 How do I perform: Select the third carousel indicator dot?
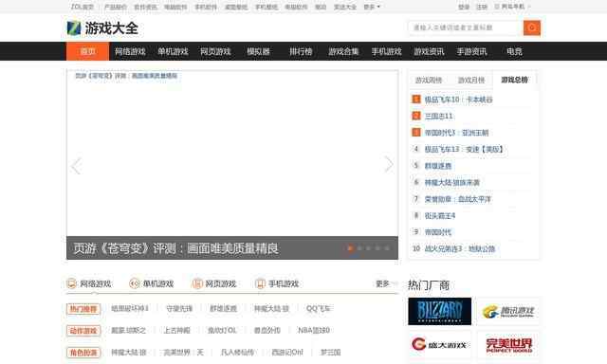[369, 248]
